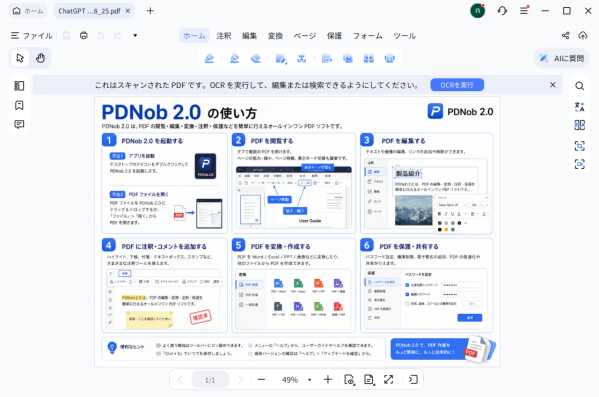Screen dimensions: 599x397
Task: Click the save icon in quick toolbar
Action: pos(66,36)
